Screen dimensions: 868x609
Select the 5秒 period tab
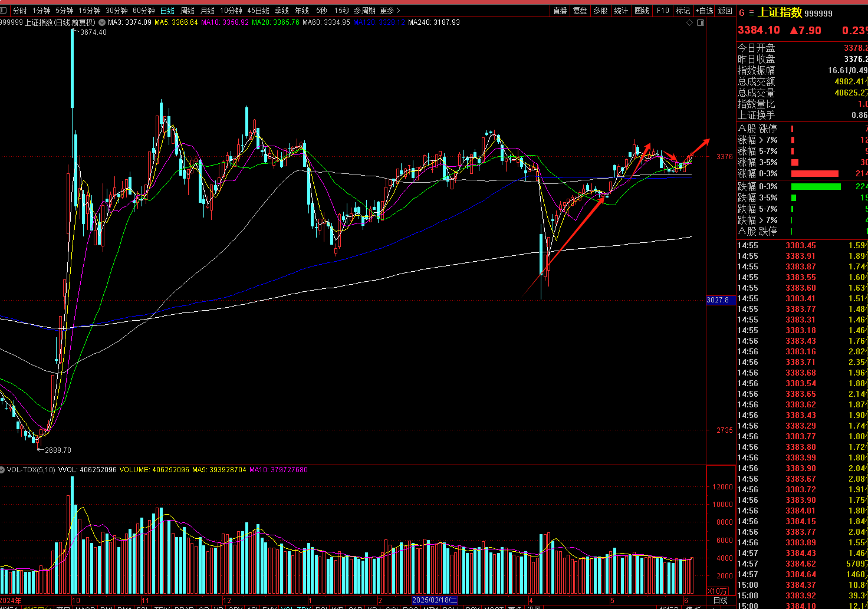pos(321,11)
